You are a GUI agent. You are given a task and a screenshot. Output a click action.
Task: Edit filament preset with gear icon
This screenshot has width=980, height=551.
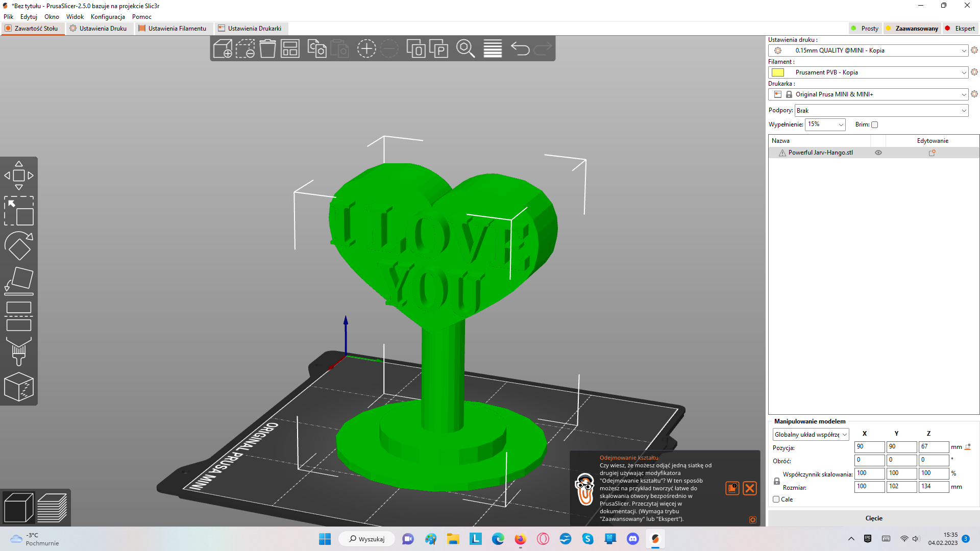point(974,72)
